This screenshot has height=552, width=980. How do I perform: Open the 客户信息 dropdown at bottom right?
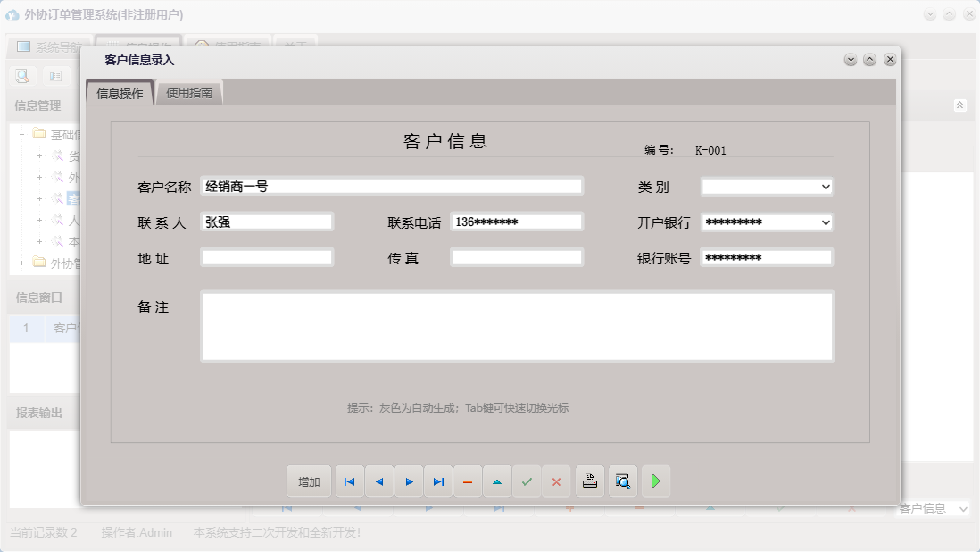pos(966,508)
